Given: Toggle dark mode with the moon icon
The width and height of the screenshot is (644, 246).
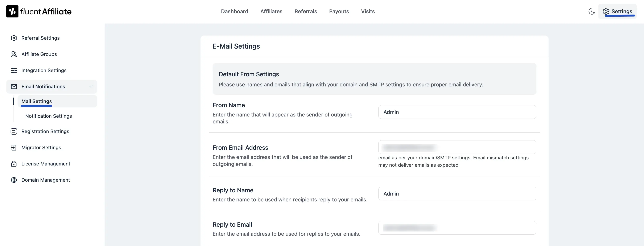Looking at the screenshot, I should pos(591,11).
